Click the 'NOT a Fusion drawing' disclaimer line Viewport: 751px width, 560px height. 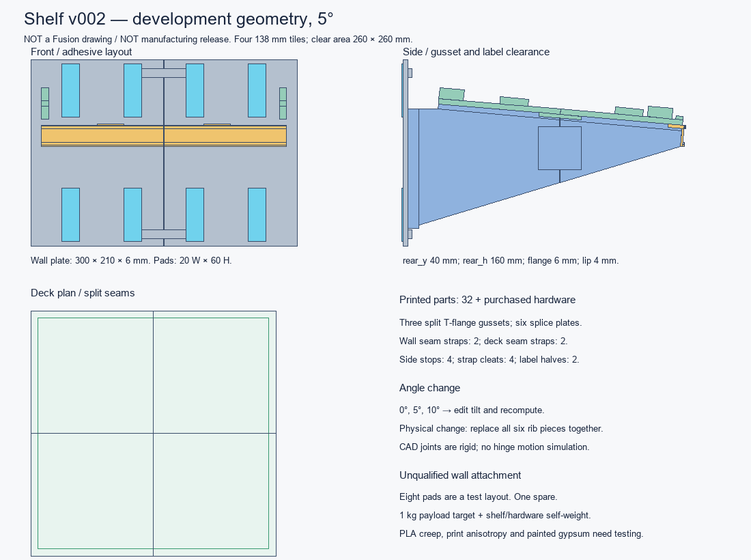tap(218, 40)
